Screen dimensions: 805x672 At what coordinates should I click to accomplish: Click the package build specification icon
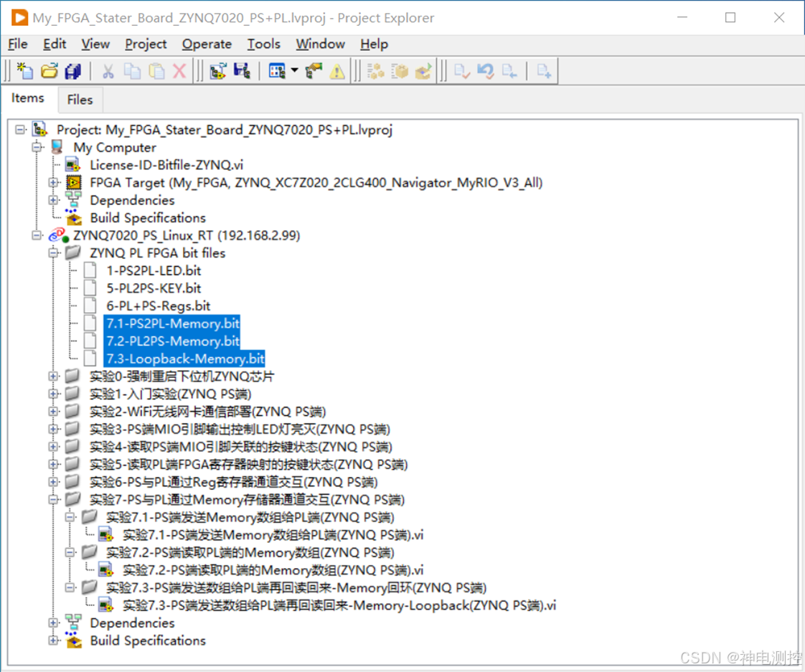pyautogui.click(x=400, y=71)
